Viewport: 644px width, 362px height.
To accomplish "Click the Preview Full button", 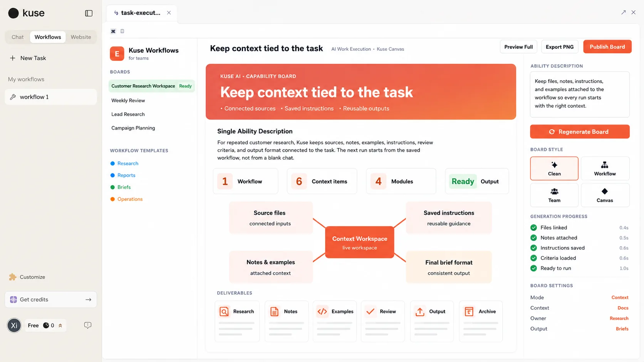I will click(518, 47).
